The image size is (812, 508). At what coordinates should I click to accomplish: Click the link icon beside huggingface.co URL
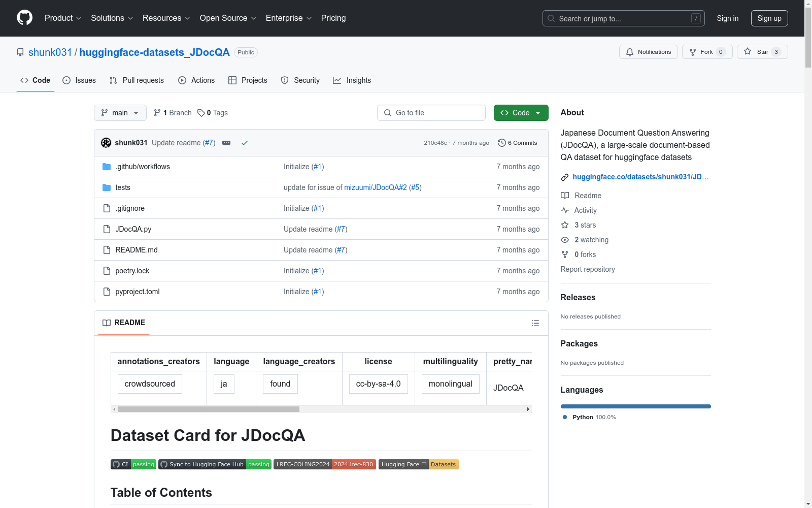click(565, 177)
